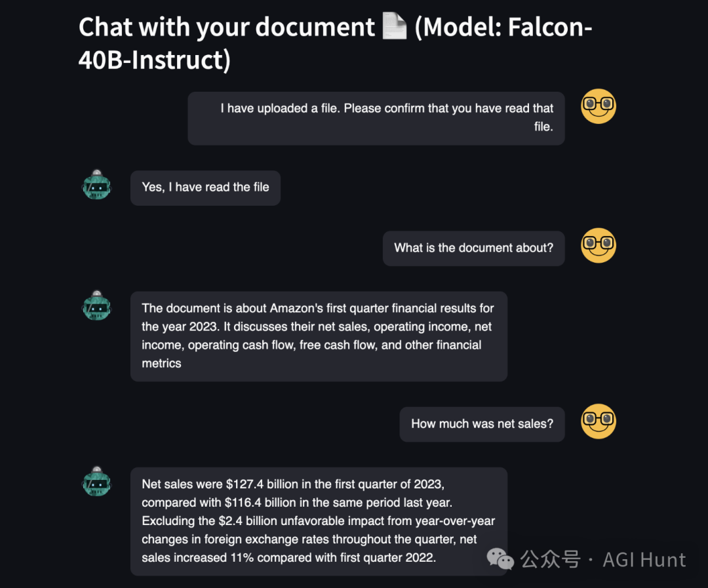708x588 pixels.
Task: Click user avatar beside 'How much was net sales?'
Action: (x=598, y=421)
